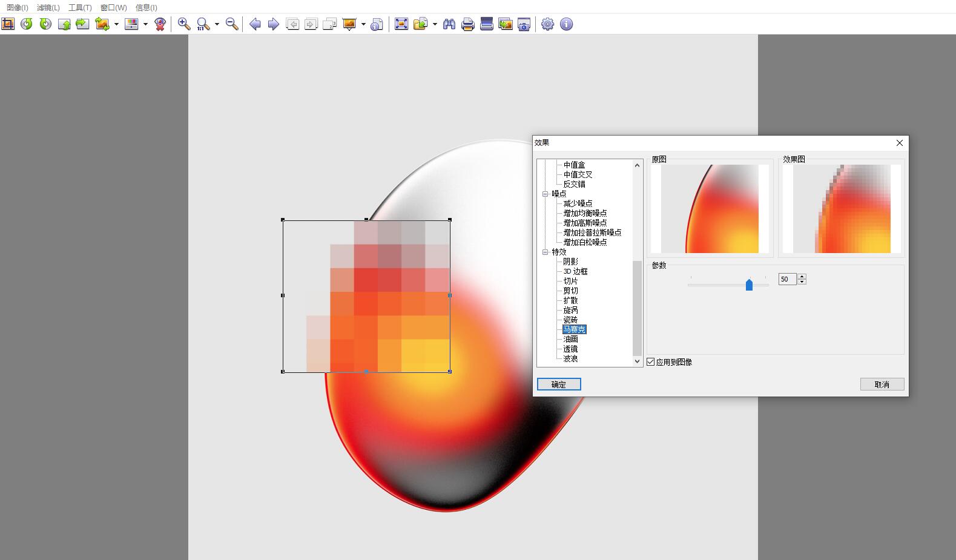Collapse the 噪点 tree node
This screenshot has height=560, width=956.
pyautogui.click(x=545, y=194)
